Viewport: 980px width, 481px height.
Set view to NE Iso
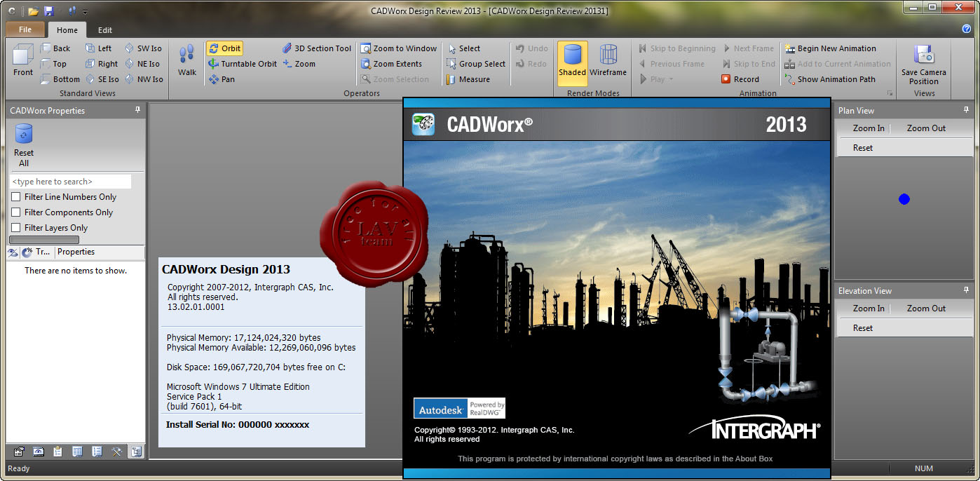click(x=142, y=64)
